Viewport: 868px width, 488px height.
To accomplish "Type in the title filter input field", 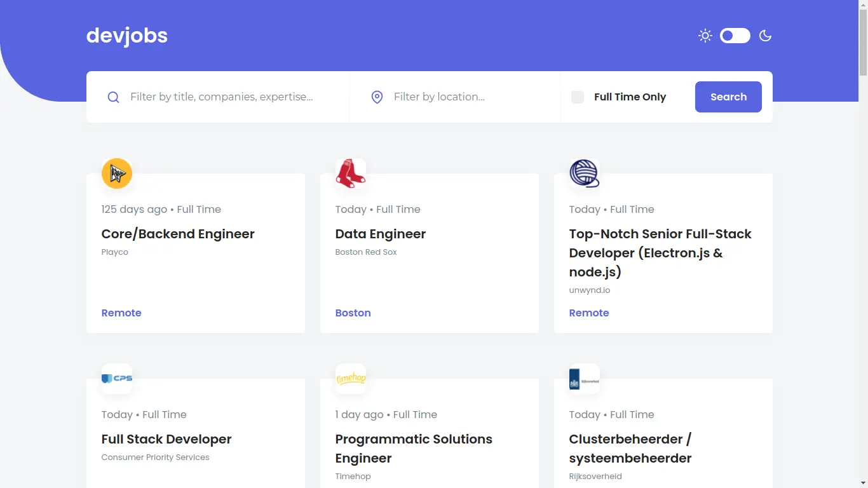I will (x=222, y=97).
